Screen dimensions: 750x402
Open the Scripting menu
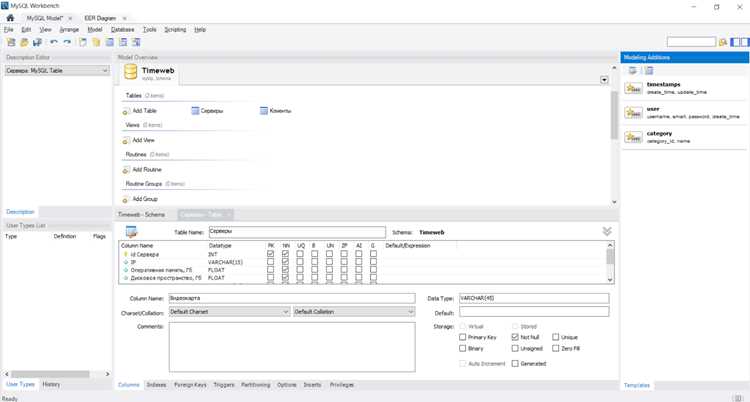[175, 30]
